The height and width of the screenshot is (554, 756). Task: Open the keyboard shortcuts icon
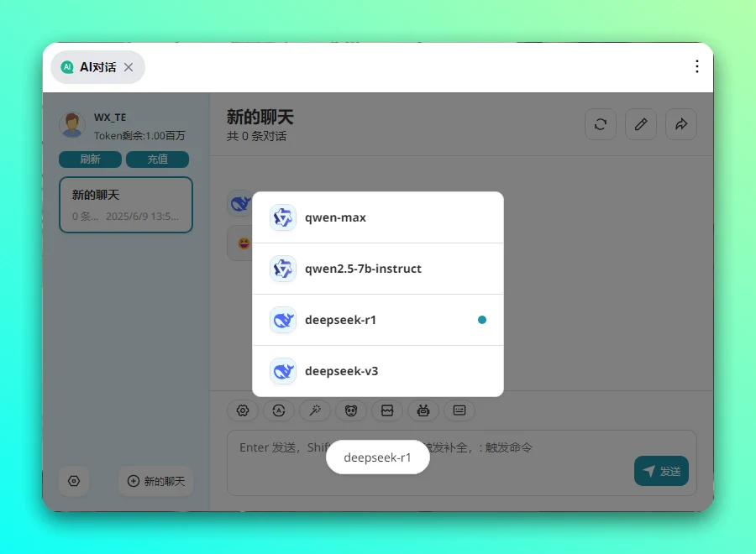pyautogui.click(x=459, y=410)
